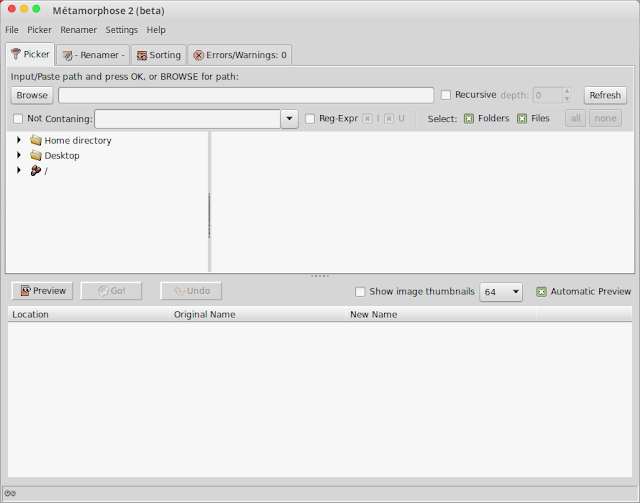Viewport: 640px width, 503px height.
Task: Click the Refresh button
Action: [x=605, y=95]
